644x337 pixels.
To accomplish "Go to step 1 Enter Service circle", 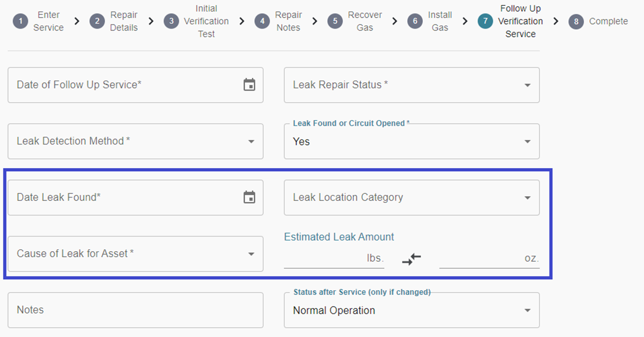I will coord(20,21).
